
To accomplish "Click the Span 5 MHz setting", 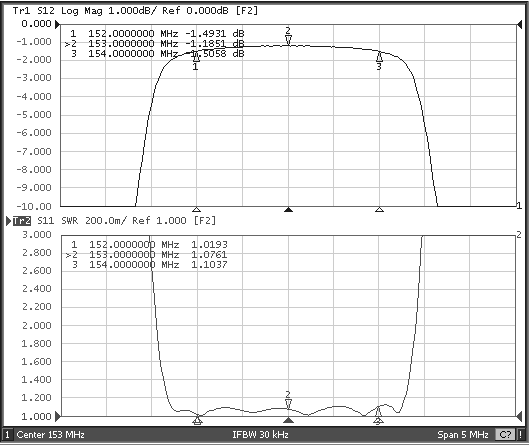I will click(x=463, y=435).
